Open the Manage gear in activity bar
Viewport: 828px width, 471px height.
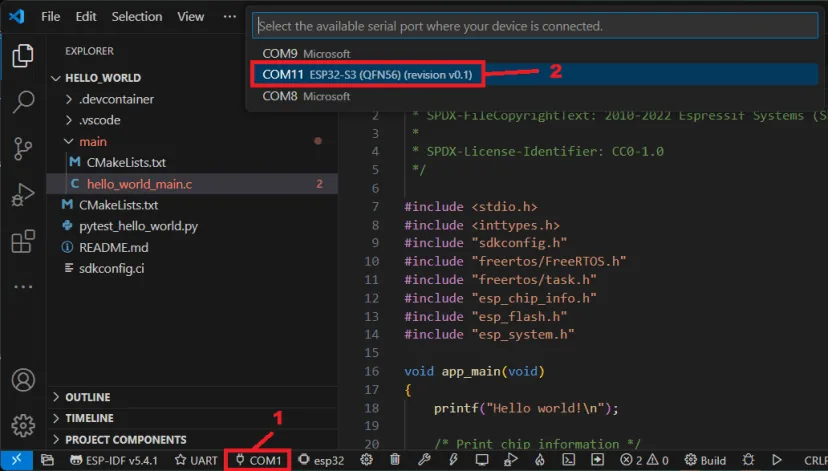[x=23, y=426]
